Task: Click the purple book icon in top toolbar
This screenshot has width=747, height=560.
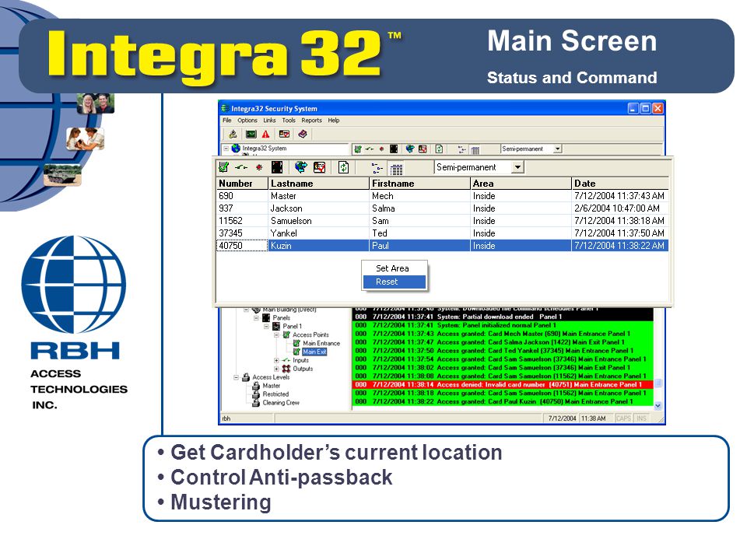Action: pyautogui.click(x=302, y=135)
